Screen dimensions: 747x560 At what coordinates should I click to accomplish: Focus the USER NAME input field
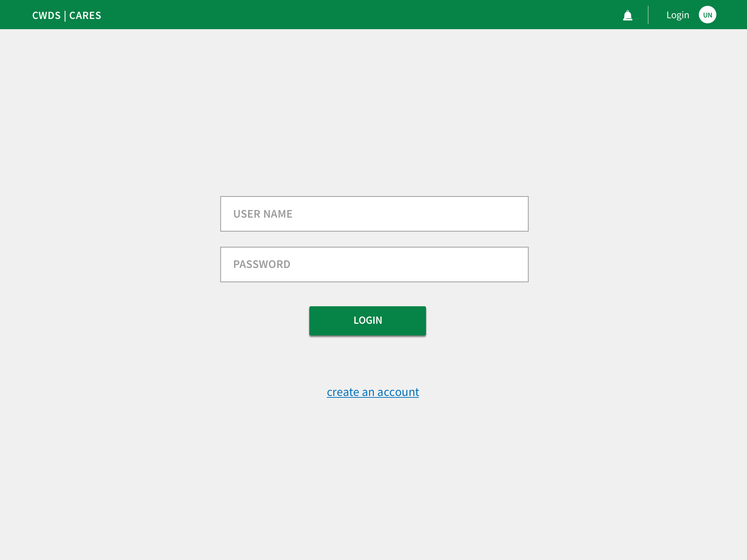click(x=374, y=214)
